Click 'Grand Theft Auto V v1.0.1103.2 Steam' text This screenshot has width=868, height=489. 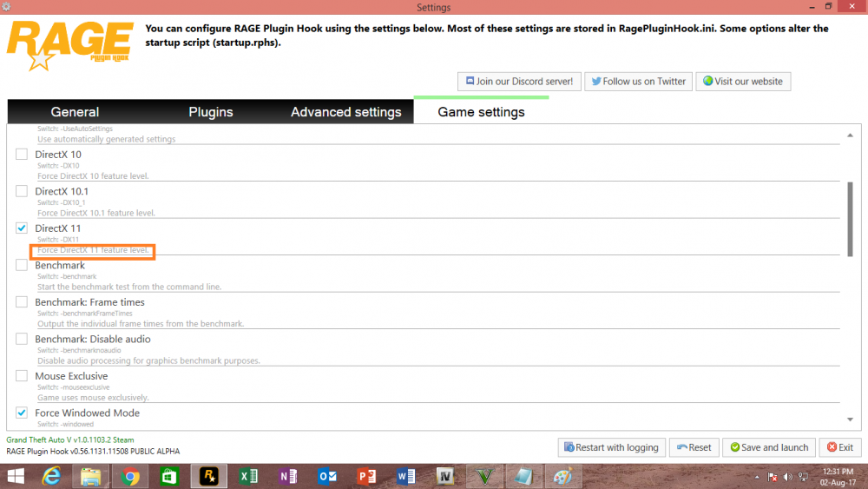[x=70, y=439]
